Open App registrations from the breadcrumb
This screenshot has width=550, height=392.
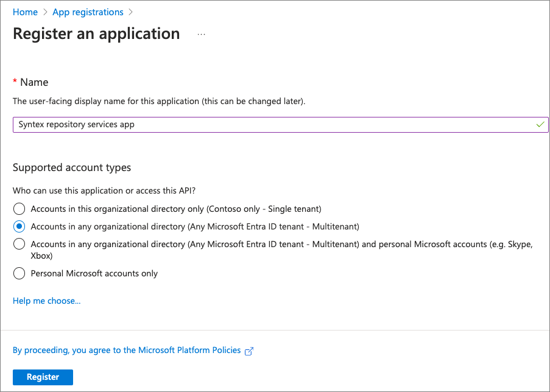coord(88,12)
